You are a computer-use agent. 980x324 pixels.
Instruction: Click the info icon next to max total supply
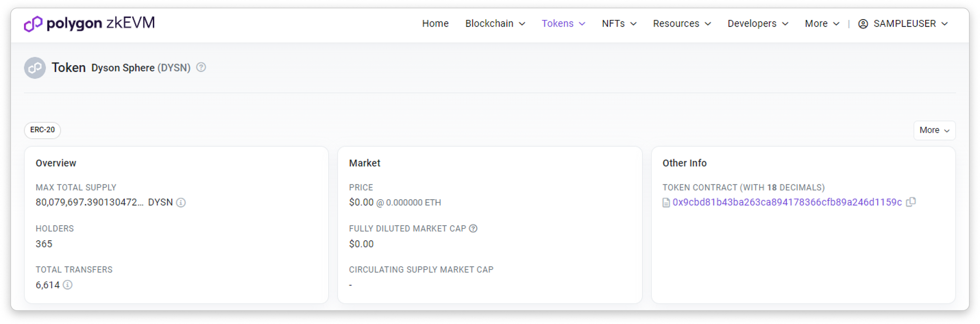tap(181, 203)
